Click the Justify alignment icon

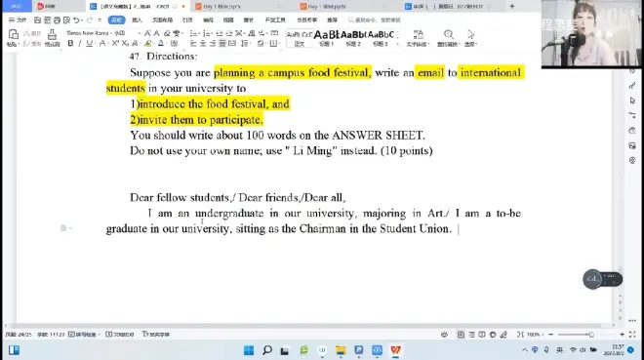point(222,43)
